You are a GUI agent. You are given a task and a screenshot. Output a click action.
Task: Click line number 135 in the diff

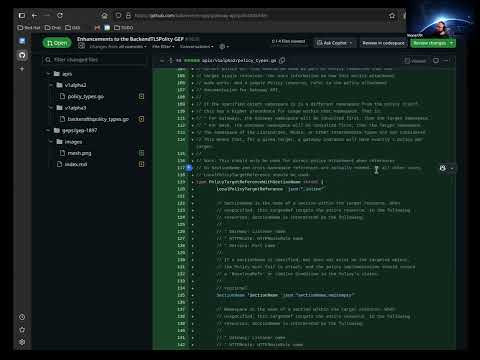tap(181, 295)
